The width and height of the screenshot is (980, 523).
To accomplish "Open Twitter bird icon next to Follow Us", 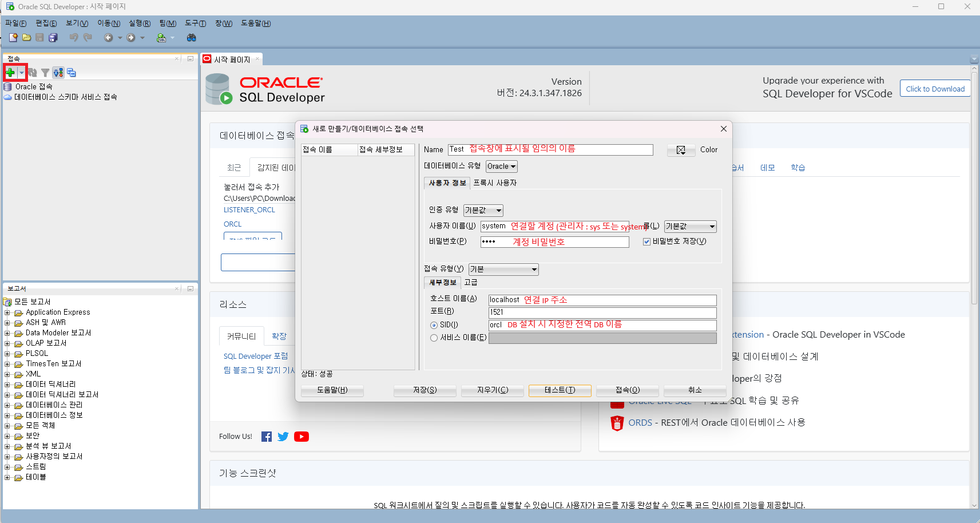I will (283, 437).
